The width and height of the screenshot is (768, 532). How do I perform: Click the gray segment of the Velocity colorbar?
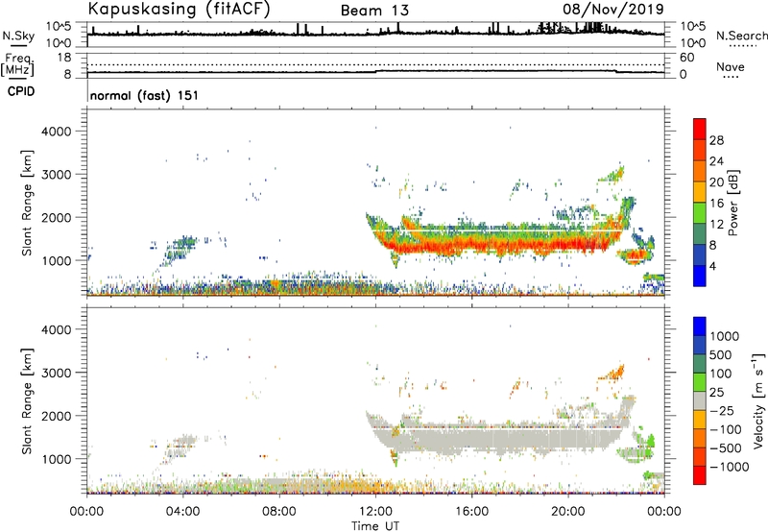tap(700, 400)
